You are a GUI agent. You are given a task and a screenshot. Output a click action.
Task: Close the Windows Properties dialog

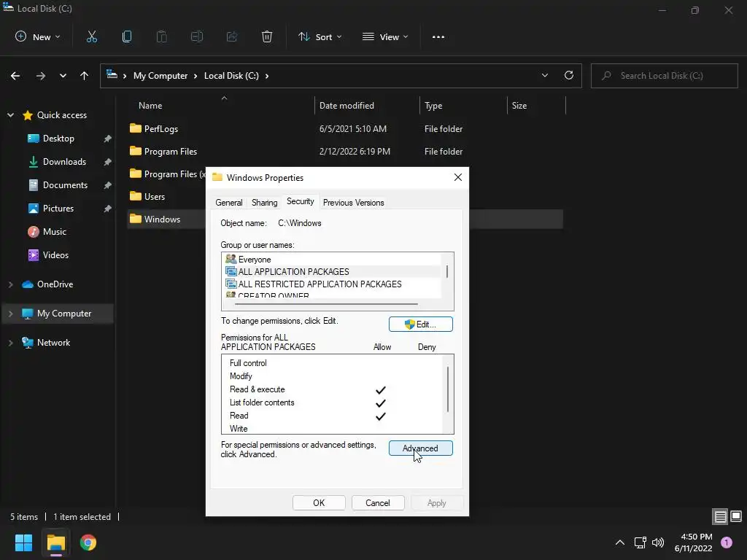click(x=458, y=177)
